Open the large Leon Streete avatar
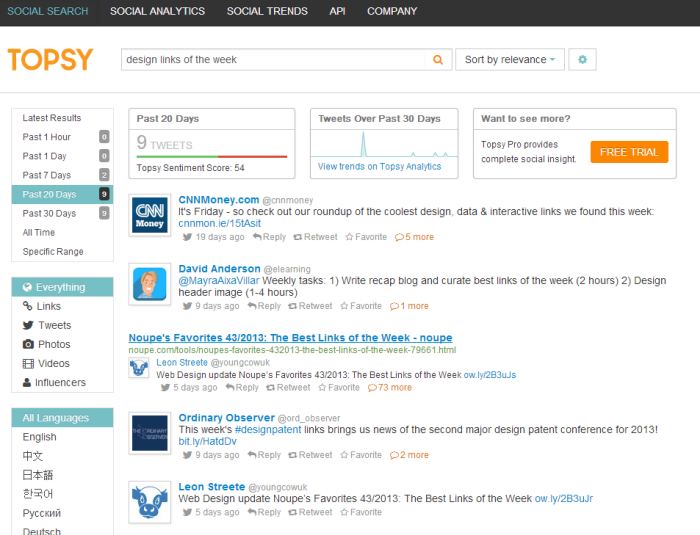The height and width of the screenshot is (535, 700). click(x=150, y=502)
